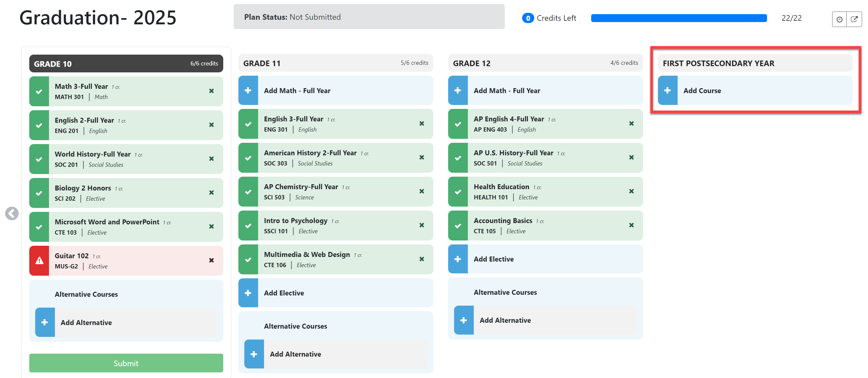Image resolution: width=868 pixels, height=378 pixels.
Task: Click the check mark next to Health Education
Action: [x=458, y=191]
